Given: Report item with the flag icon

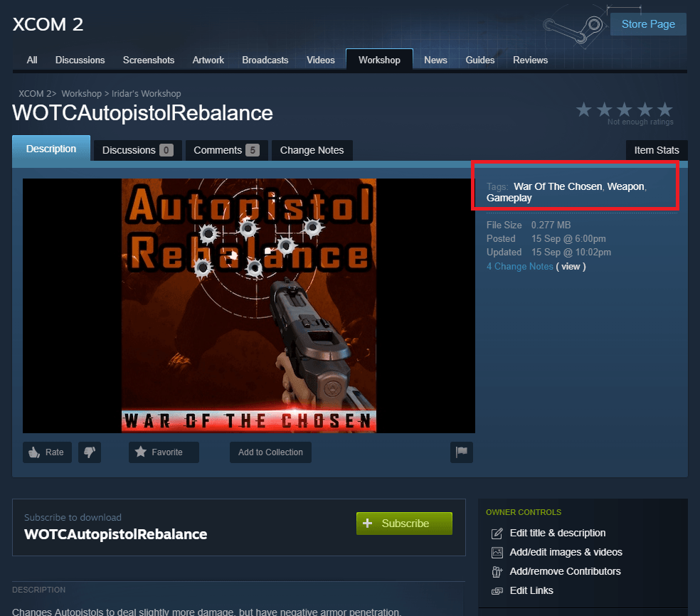Looking at the screenshot, I should [461, 452].
